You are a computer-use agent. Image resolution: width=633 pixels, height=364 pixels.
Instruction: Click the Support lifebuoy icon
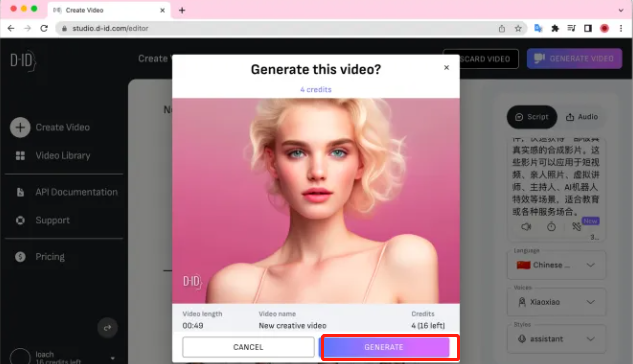(20, 220)
